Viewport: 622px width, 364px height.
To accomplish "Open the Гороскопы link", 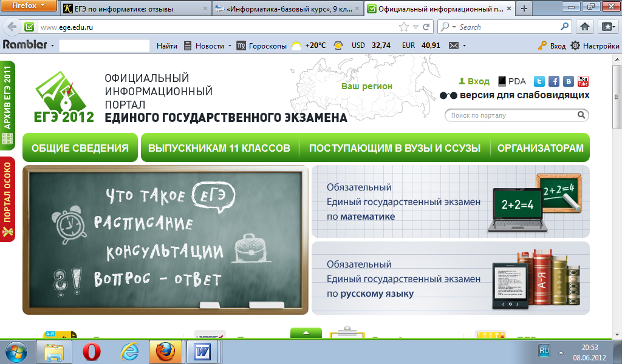I will [x=262, y=46].
